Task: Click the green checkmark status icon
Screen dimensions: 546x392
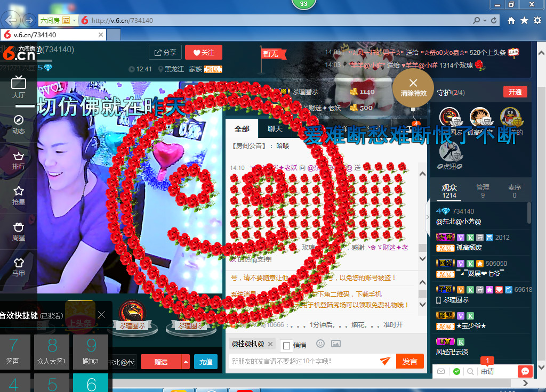Action: click(456, 371)
